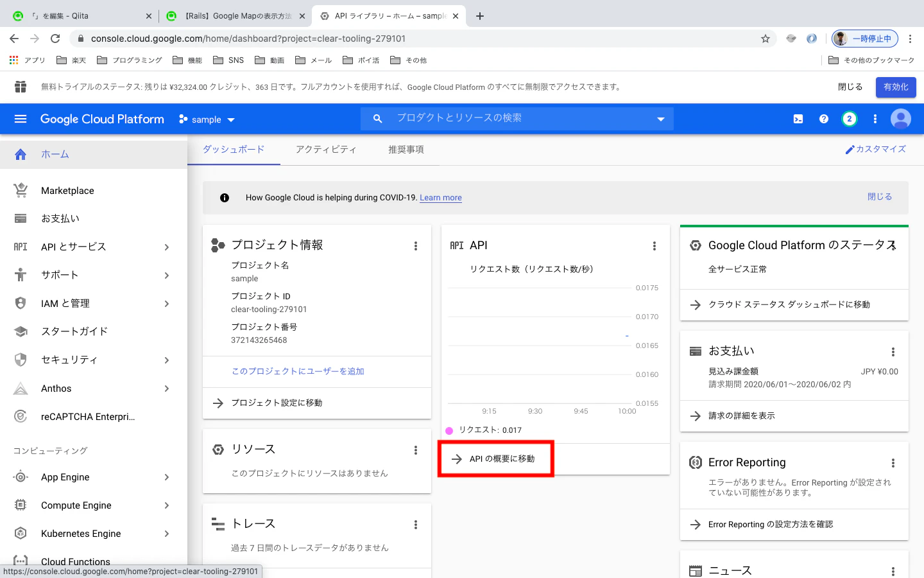Activate Cloud Shell terminal icon
The height and width of the screenshot is (578, 924).
[x=798, y=119]
